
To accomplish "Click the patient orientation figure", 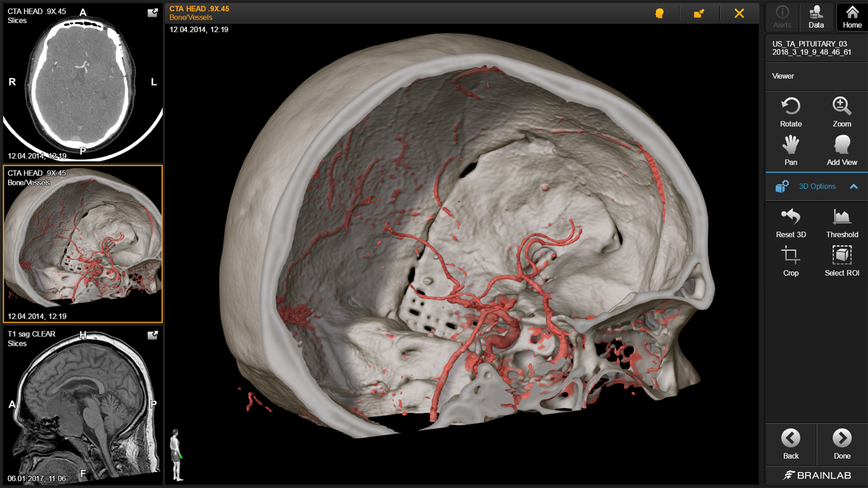I will [x=177, y=455].
